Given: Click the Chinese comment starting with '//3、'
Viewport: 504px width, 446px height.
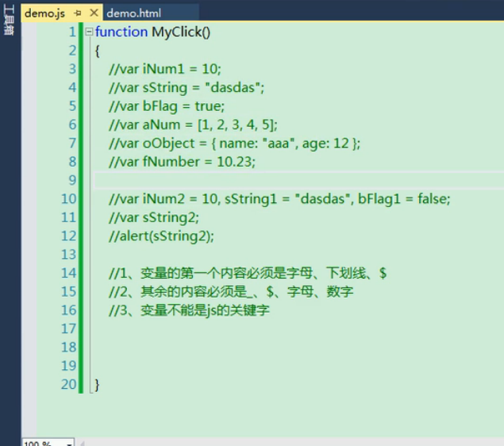Looking at the screenshot, I should point(189,310).
